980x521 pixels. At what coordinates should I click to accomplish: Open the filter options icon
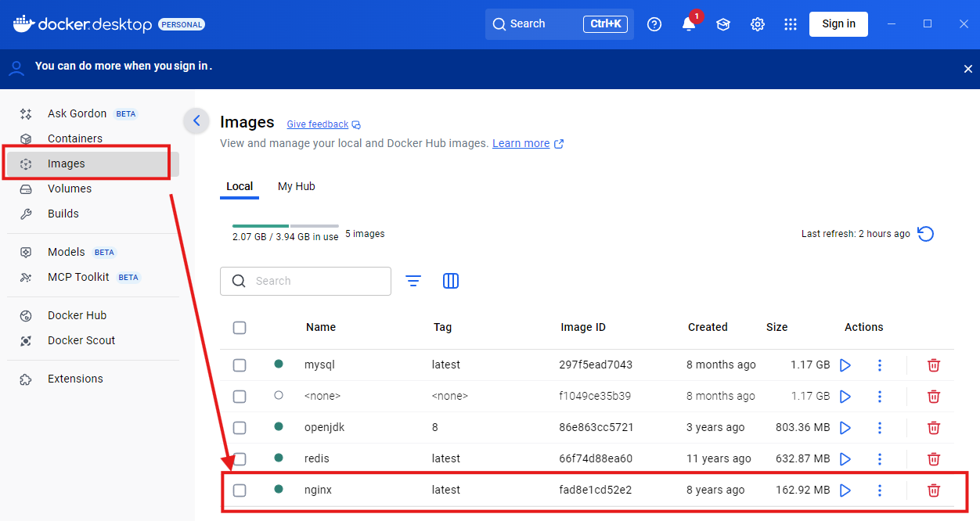(x=413, y=281)
